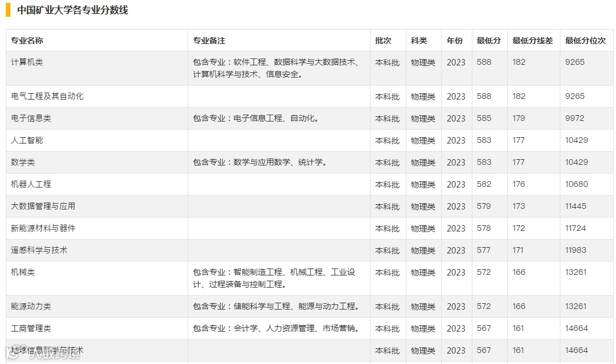Click 166 in the 机械类 row
The width and height of the screenshot is (616, 364).
[519, 272]
